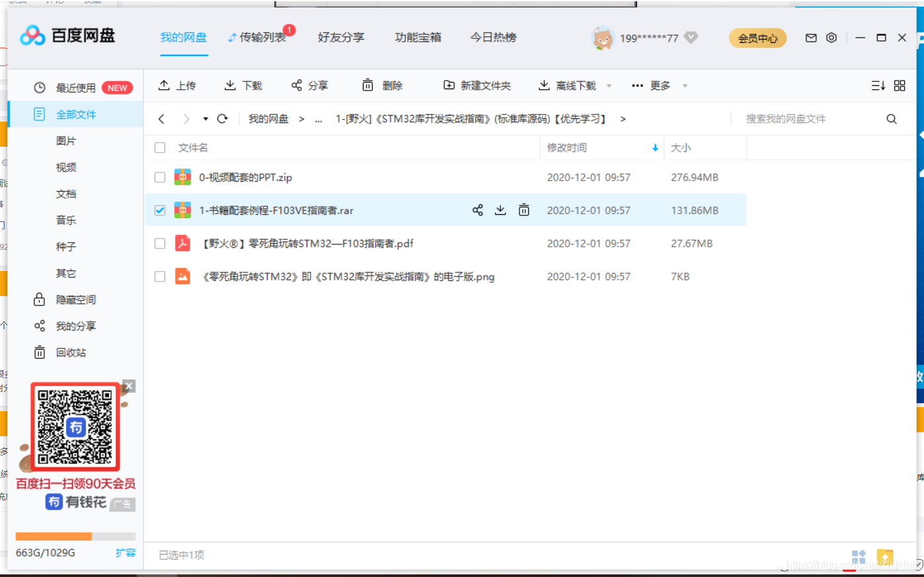Sort by 修改时间 column header
The width and height of the screenshot is (924, 577).
click(566, 147)
